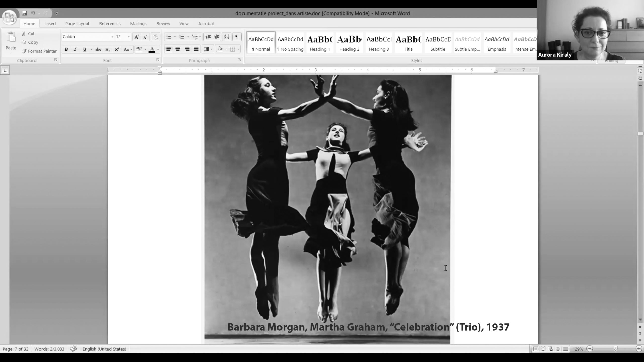Apply the No Spacing style

coord(290,42)
